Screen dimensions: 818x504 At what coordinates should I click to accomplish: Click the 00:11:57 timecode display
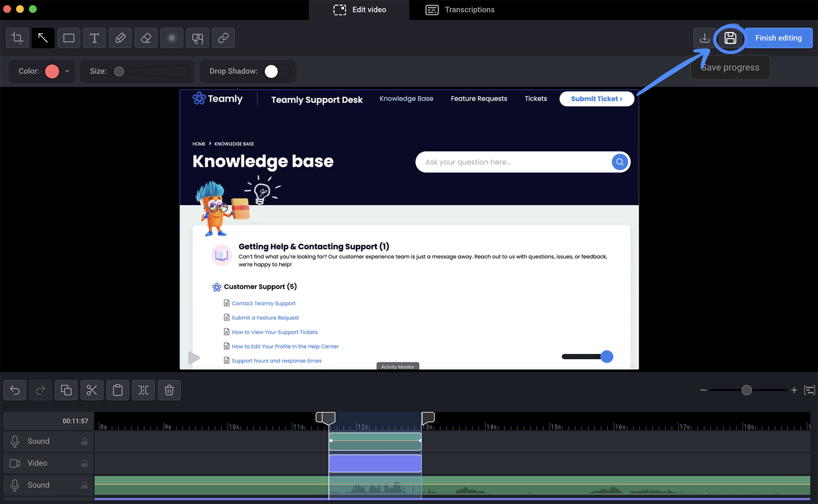coord(75,421)
